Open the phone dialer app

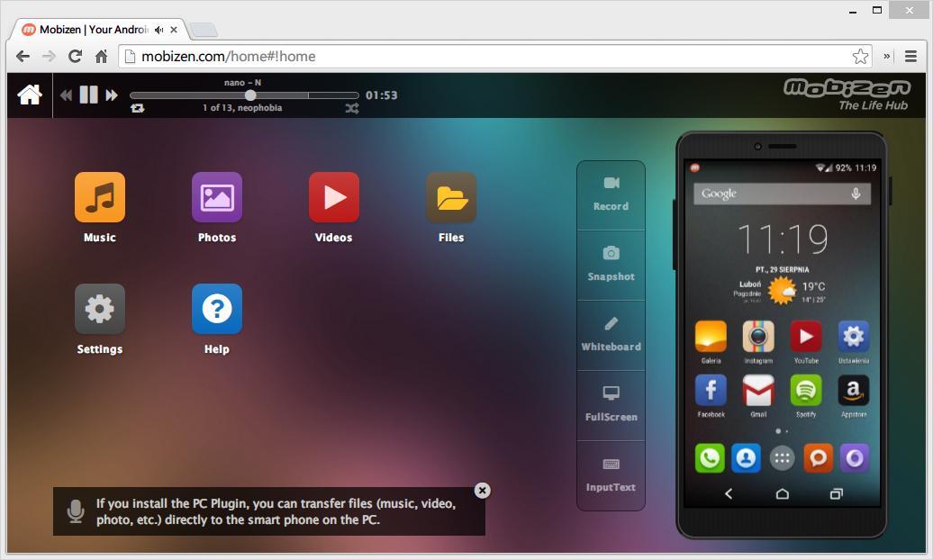point(710,458)
